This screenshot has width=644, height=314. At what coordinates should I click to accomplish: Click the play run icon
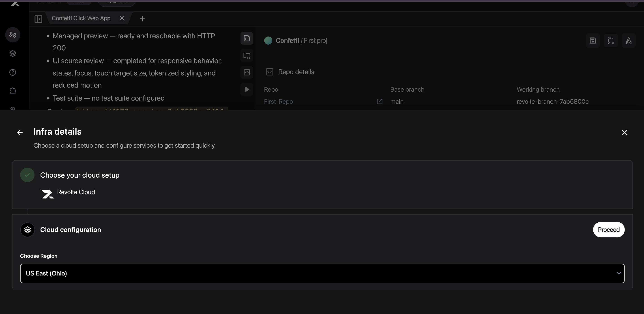pos(247,89)
